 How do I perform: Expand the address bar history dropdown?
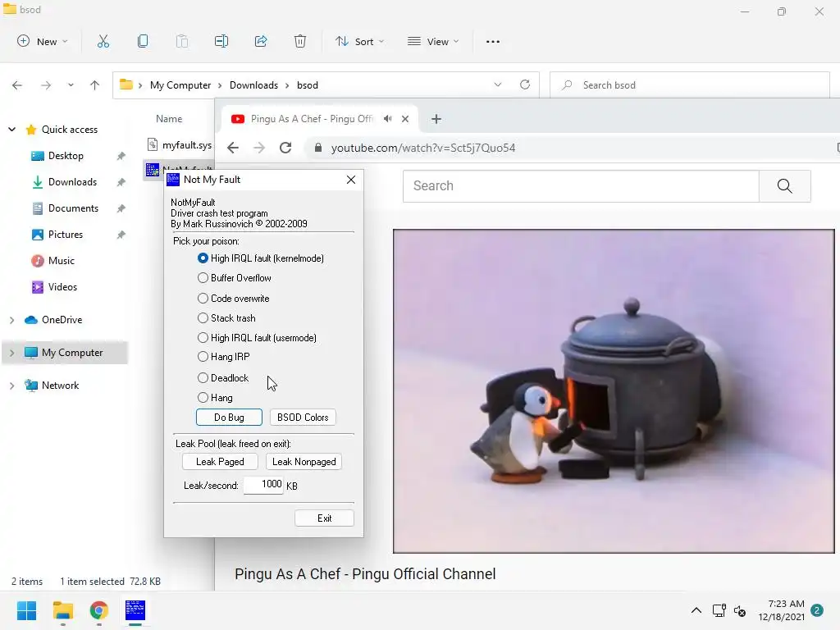(x=498, y=84)
